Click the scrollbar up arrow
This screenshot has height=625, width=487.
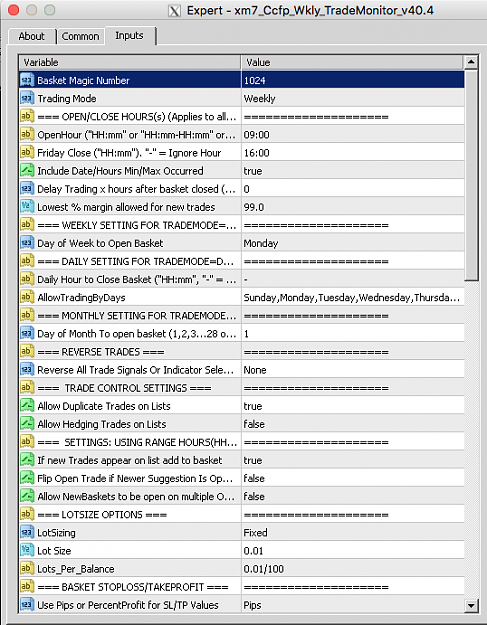coord(471,62)
